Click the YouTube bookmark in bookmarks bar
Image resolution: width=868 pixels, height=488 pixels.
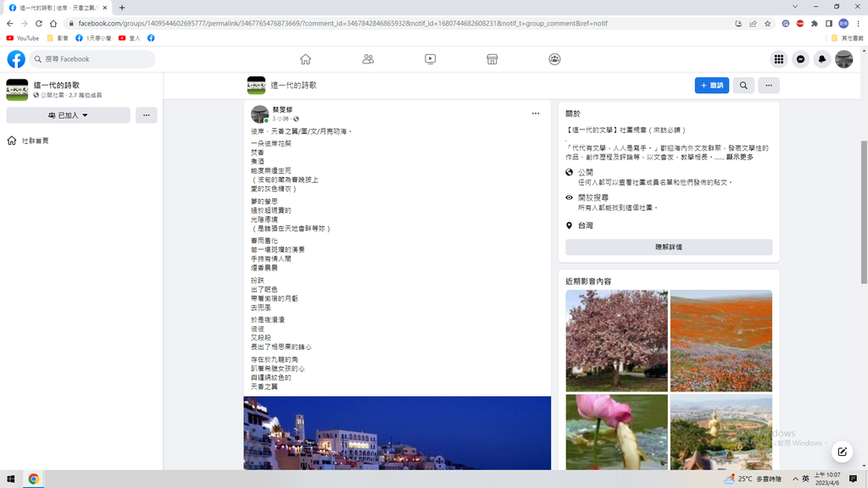coord(23,38)
